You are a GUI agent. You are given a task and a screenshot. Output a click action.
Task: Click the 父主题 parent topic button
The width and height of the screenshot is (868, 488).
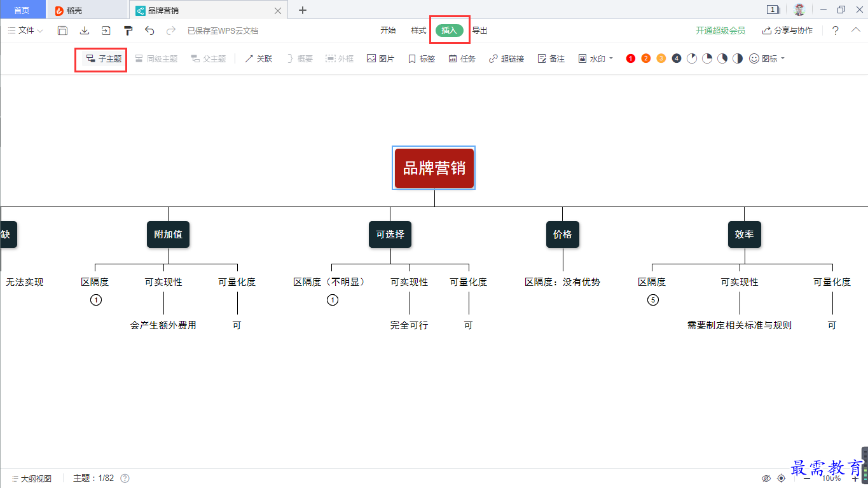[209, 58]
